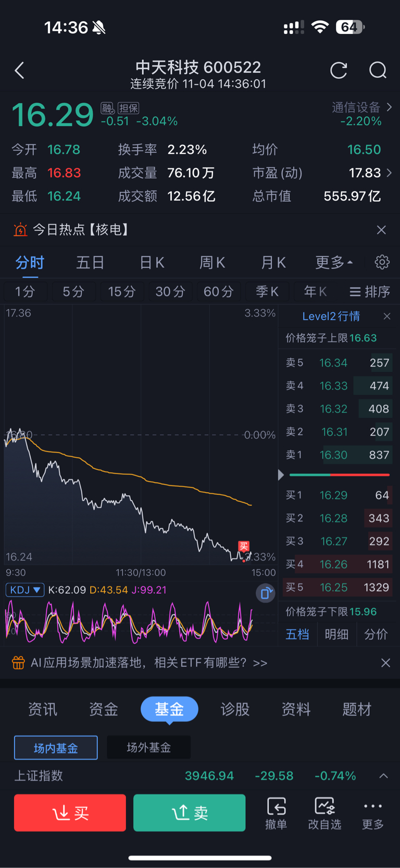Tap 价格笼子下限 15.96 text
Viewport: 400px width, 868px height.
coord(331,611)
